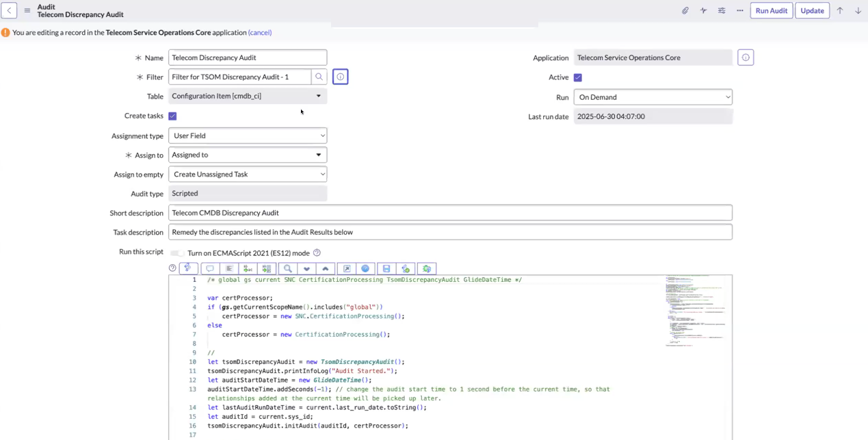This screenshot has width=868, height=440.
Task: Select the Last run date field
Action: (x=653, y=116)
